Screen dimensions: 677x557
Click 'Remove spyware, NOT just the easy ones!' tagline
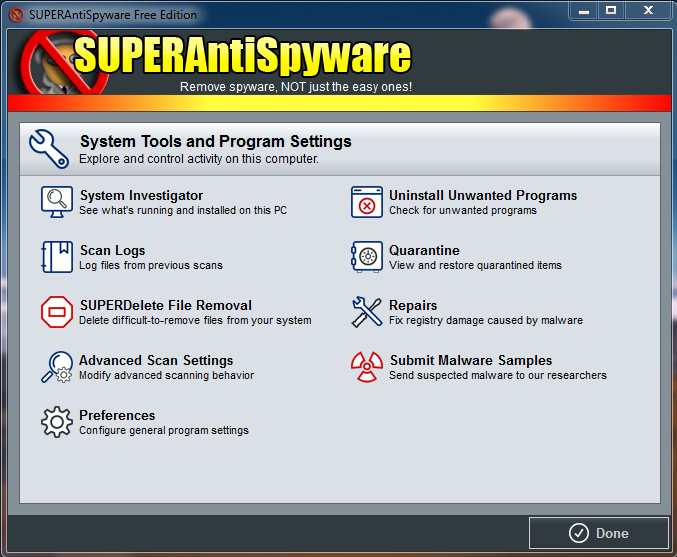pos(296,87)
